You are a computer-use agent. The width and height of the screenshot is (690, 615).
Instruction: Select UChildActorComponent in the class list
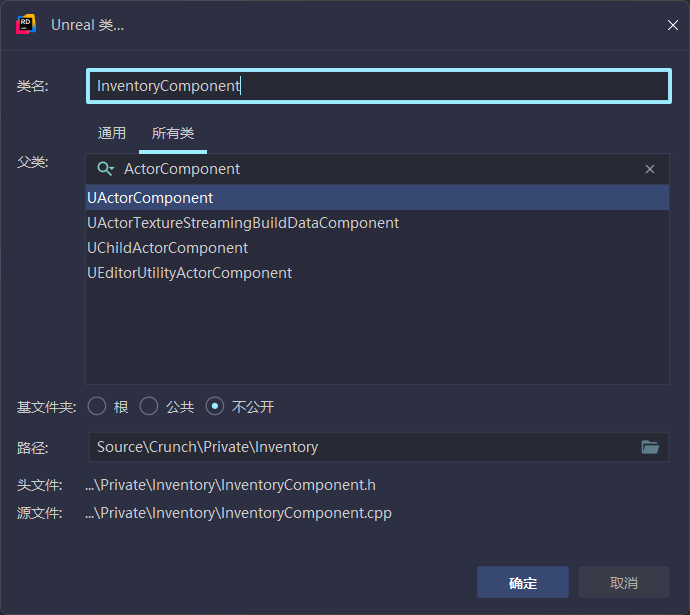coord(378,248)
